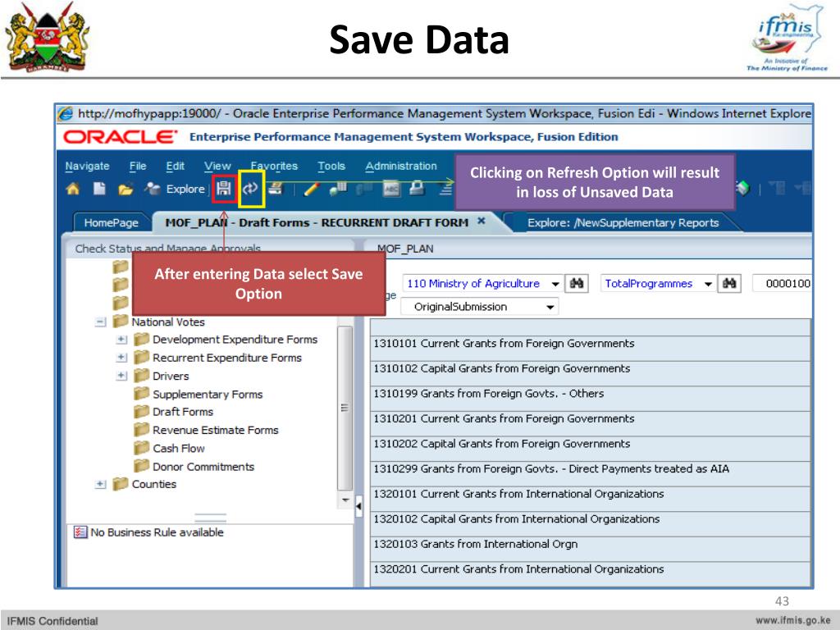Open the Favorites menu
Viewport: 840px width, 630px height.
274,166
